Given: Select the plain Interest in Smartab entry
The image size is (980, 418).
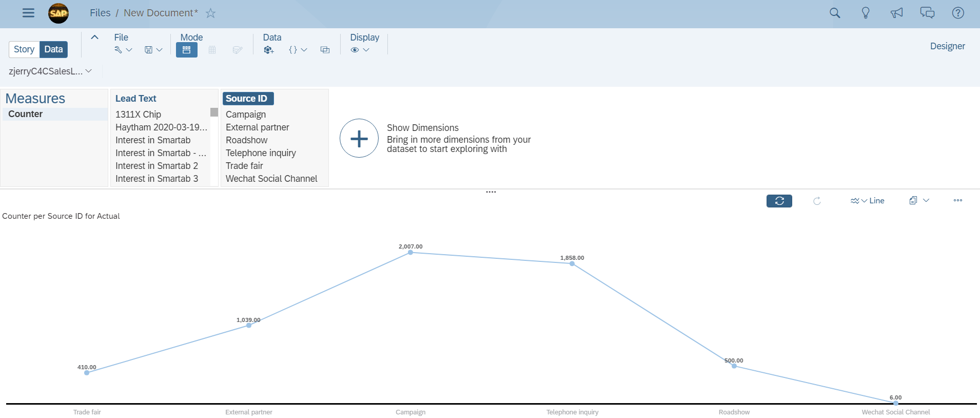Looking at the screenshot, I should click(x=153, y=140).
